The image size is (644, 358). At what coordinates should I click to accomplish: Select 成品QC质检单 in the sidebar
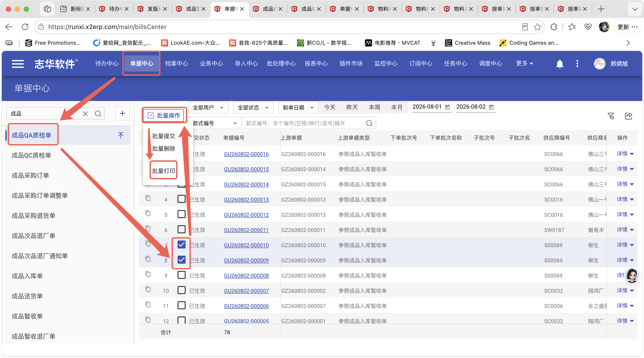32,155
